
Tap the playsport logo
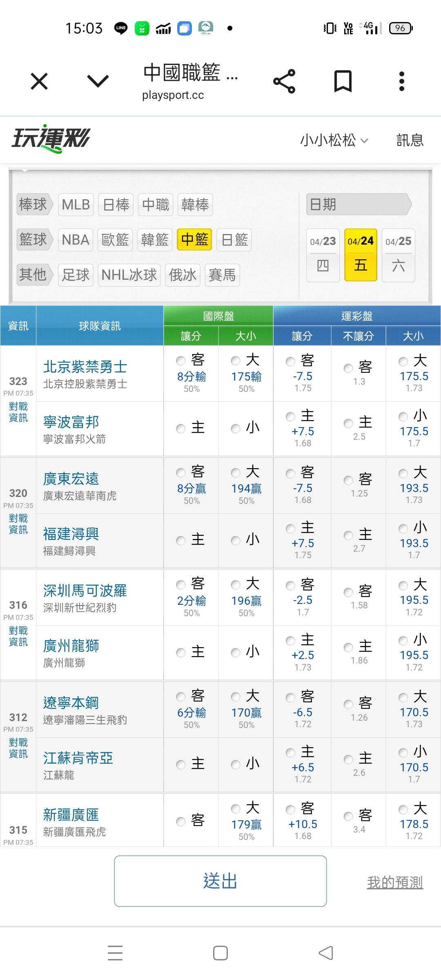click(x=51, y=139)
